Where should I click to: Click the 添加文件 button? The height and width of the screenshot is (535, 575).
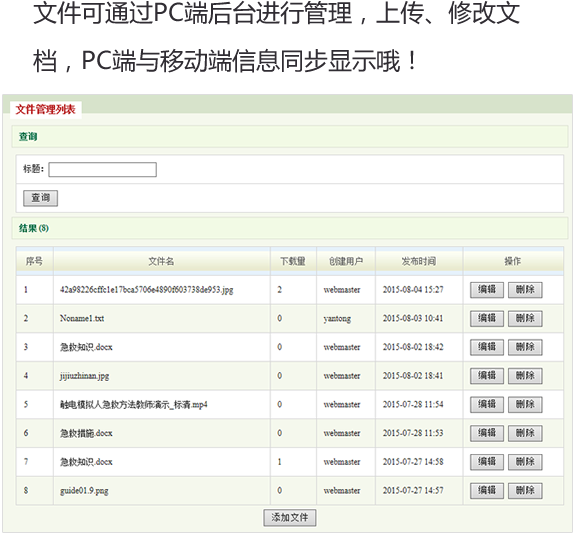click(290, 517)
